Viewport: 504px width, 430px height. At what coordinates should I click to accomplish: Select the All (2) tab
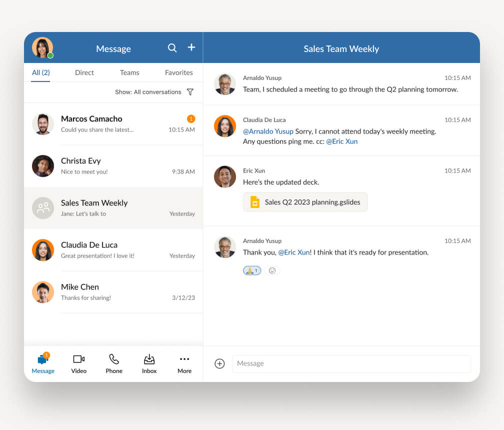(40, 72)
